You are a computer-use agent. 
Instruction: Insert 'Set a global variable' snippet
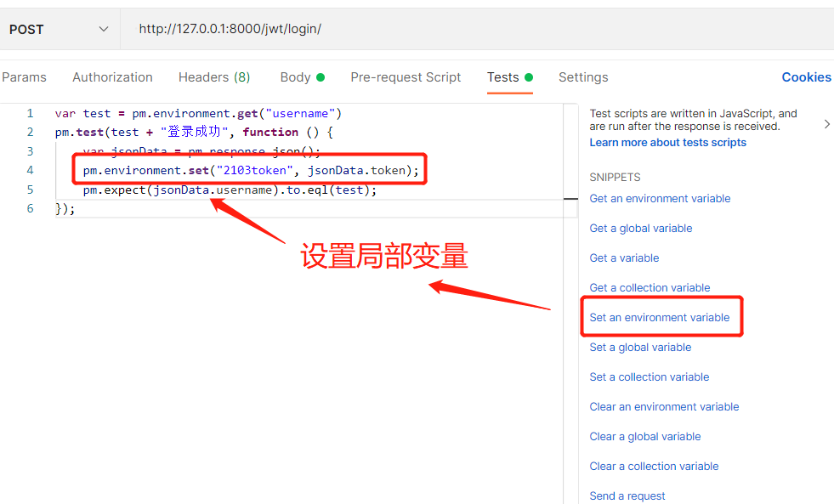[640, 347]
